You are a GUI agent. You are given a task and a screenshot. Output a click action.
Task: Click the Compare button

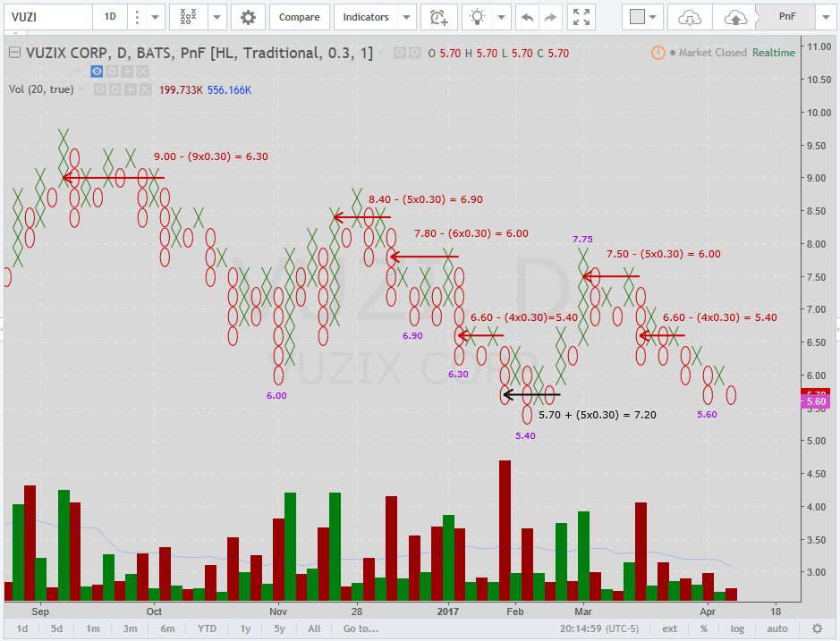(x=299, y=17)
